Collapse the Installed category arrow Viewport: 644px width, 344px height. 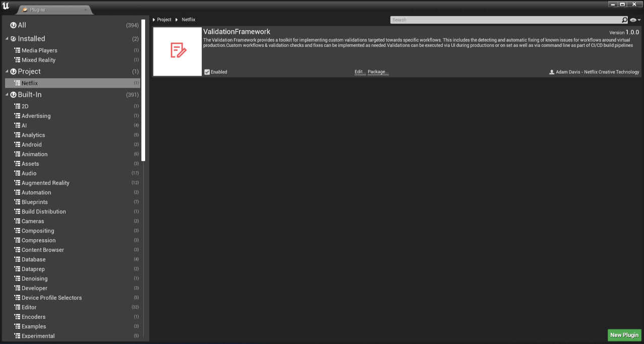click(x=7, y=39)
